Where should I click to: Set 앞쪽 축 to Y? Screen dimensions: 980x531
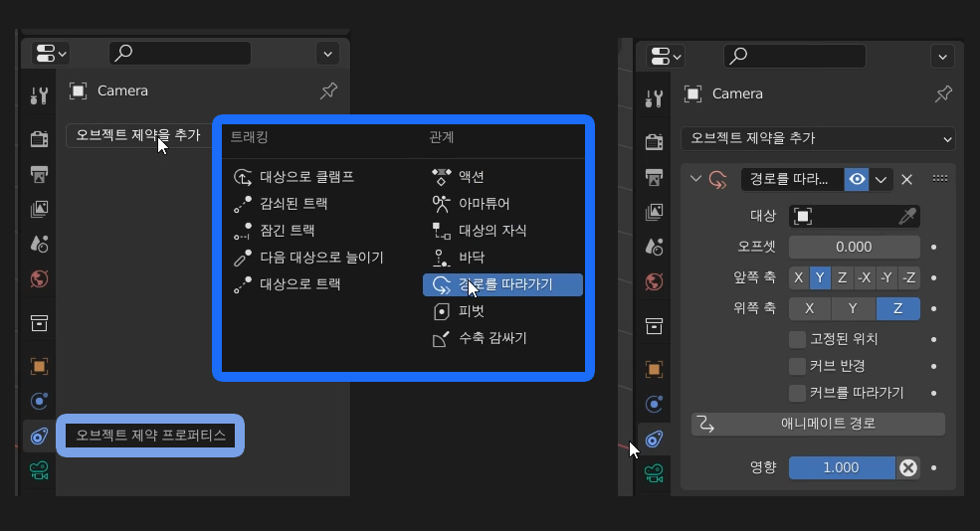coord(820,278)
